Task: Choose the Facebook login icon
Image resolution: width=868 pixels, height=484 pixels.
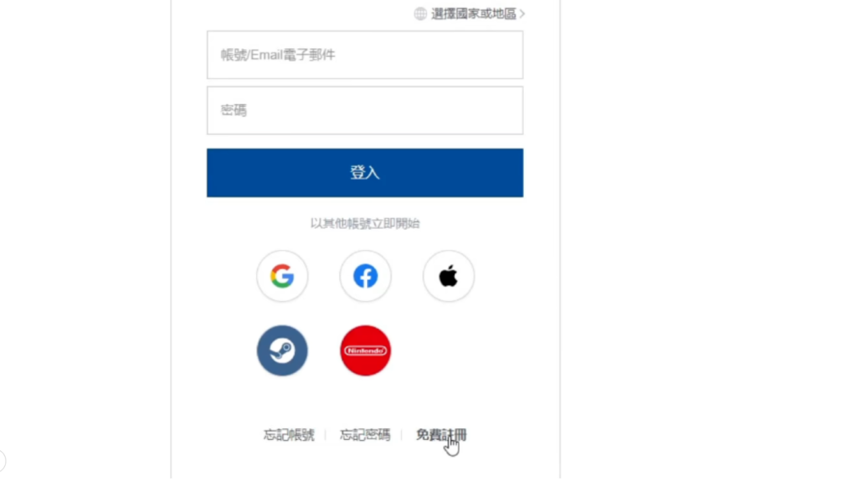Action: click(x=365, y=275)
